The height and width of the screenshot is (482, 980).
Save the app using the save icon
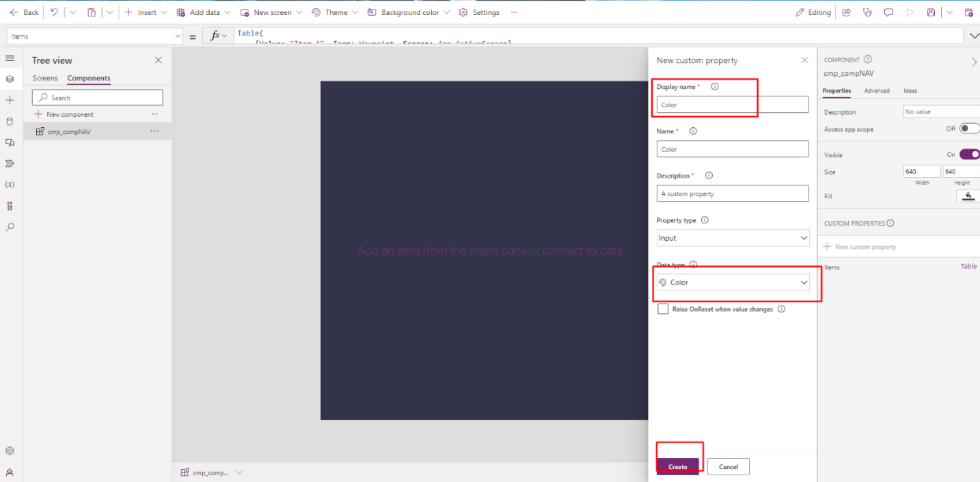930,12
